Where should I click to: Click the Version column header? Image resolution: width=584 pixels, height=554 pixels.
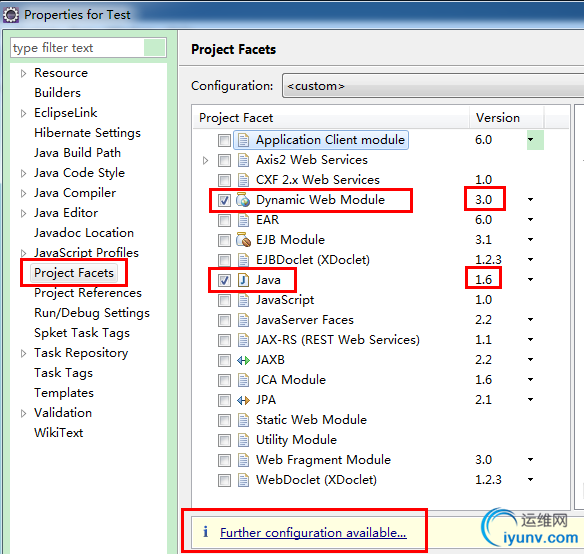(507, 118)
